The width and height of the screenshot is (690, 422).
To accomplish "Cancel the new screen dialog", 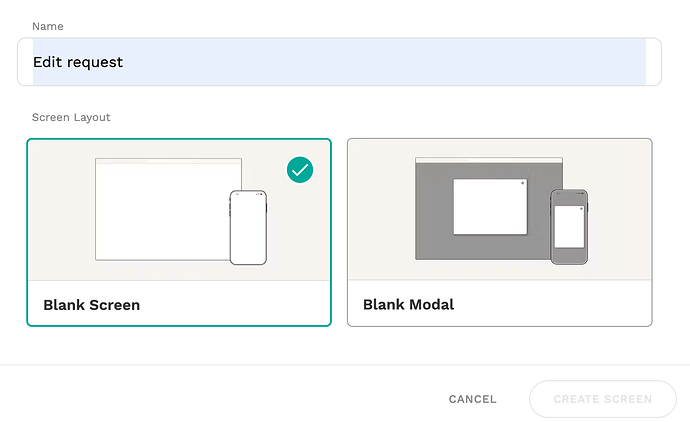I will [473, 399].
